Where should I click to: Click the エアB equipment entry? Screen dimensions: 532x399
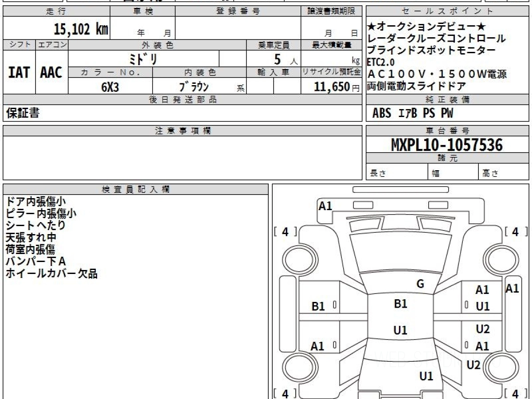407,113
